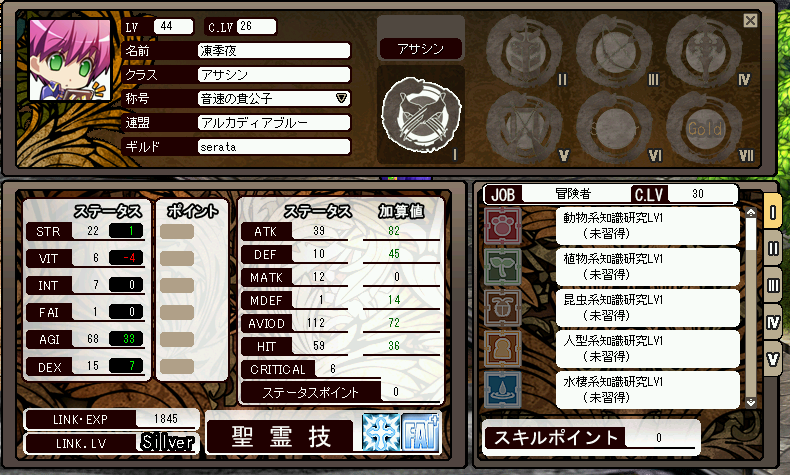The height and width of the screenshot is (475, 790).
Task: Switch to skill tab IV on the right
Action: coord(773,322)
